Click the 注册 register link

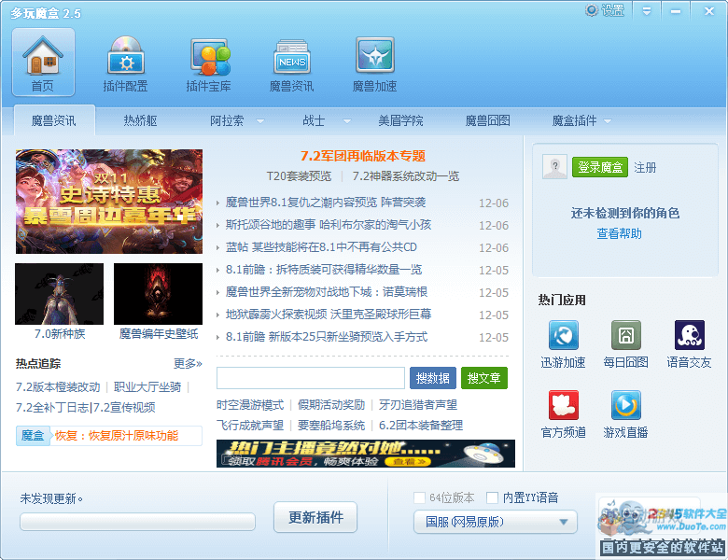(x=645, y=167)
